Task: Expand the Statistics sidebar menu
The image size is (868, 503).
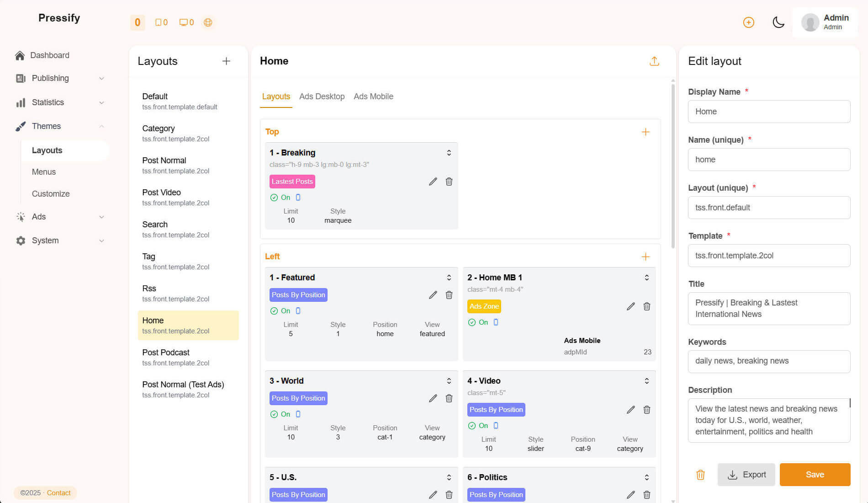Action: [x=59, y=102]
